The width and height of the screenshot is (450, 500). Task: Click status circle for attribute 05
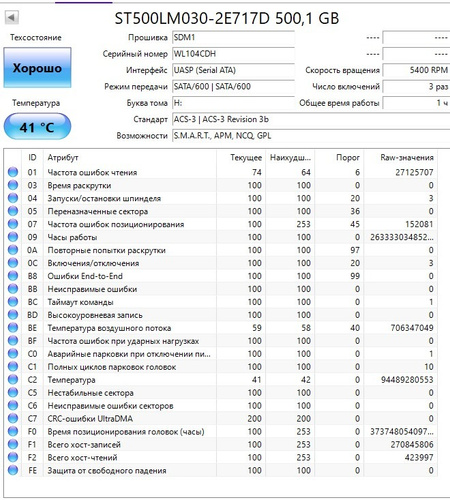(13, 211)
